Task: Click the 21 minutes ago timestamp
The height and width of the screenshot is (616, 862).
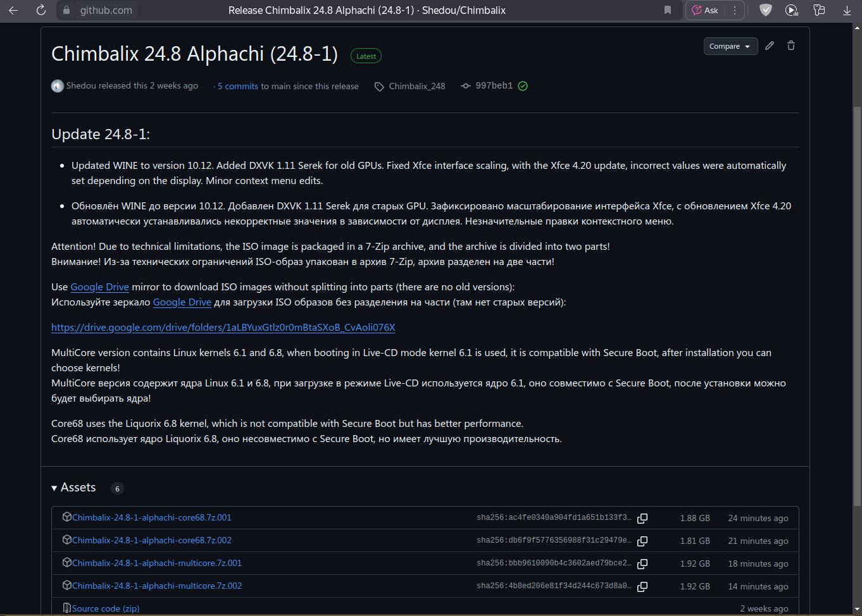Action: click(x=758, y=541)
